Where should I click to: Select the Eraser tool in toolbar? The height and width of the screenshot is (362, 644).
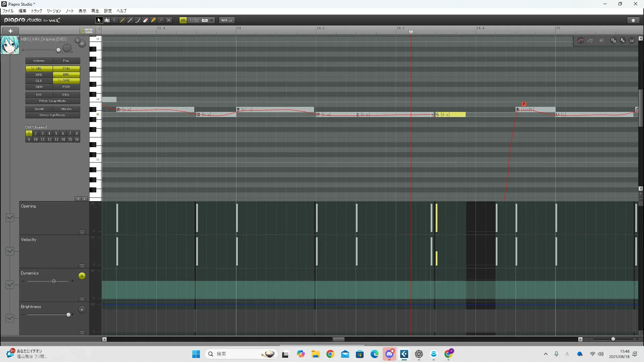click(146, 20)
